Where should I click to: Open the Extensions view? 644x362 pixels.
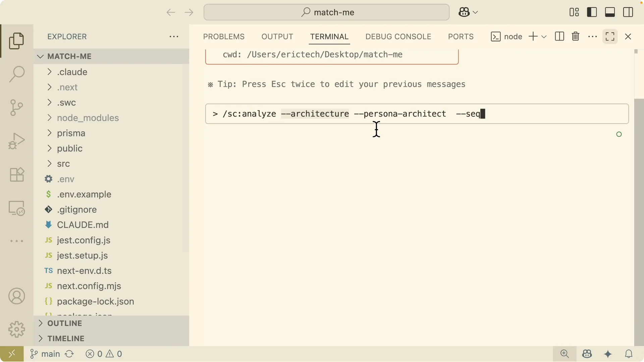pos(16,175)
